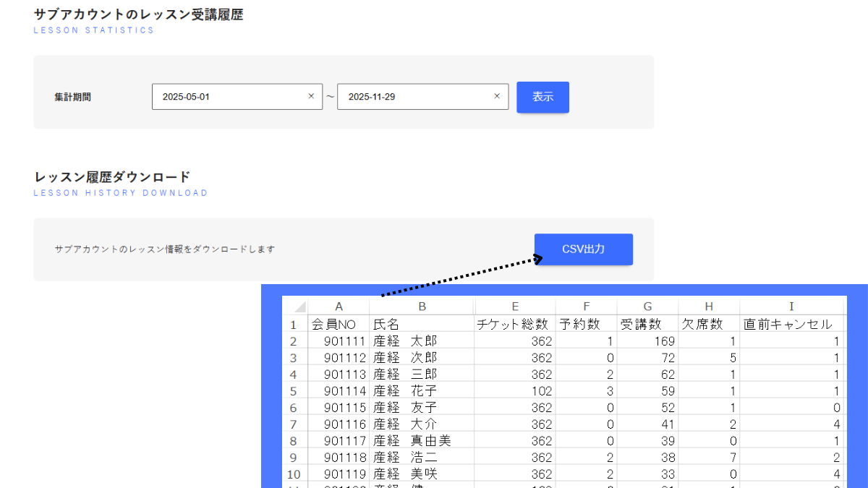Select spreadsheet column header A
This screenshot has height=488, width=868.
click(339, 305)
